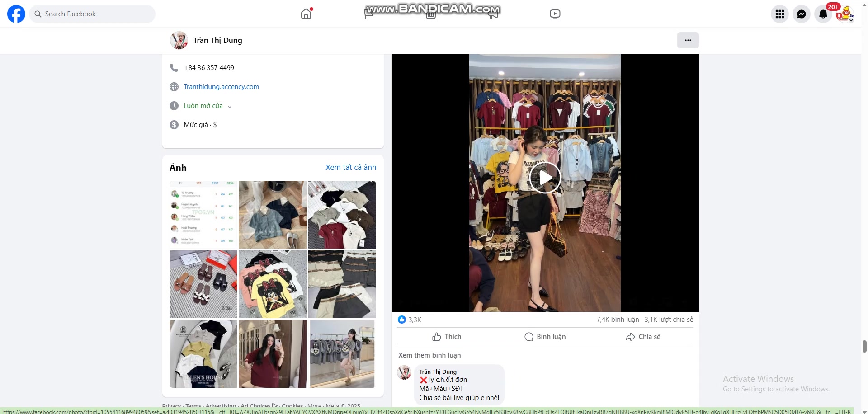Image resolution: width=868 pixels, height=414 pixels.
Task: Open the Tranthidung.accency.com website link
Action: click(x=221, y=87)
